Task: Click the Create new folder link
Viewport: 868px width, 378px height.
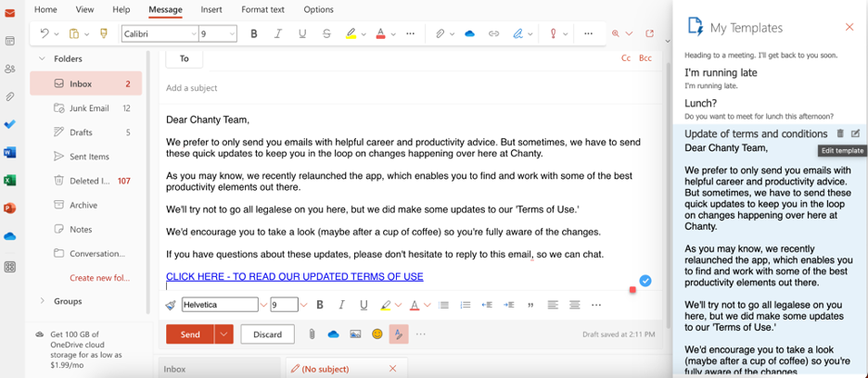Action: tap(97, 278)
